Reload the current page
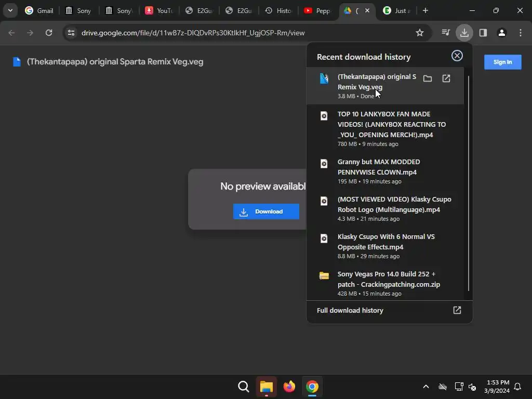 click(x=49, y=33)
